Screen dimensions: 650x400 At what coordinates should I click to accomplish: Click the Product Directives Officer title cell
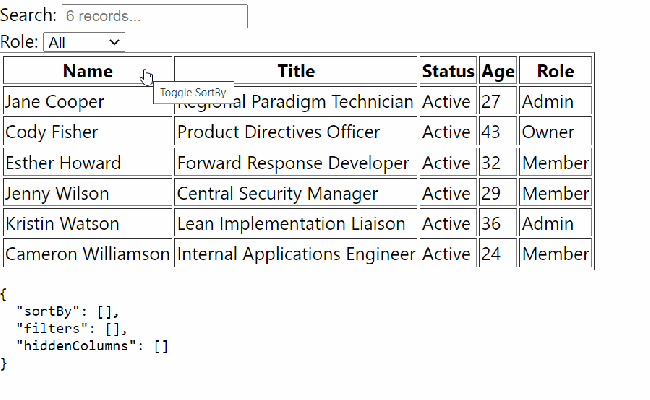(296, 132)
